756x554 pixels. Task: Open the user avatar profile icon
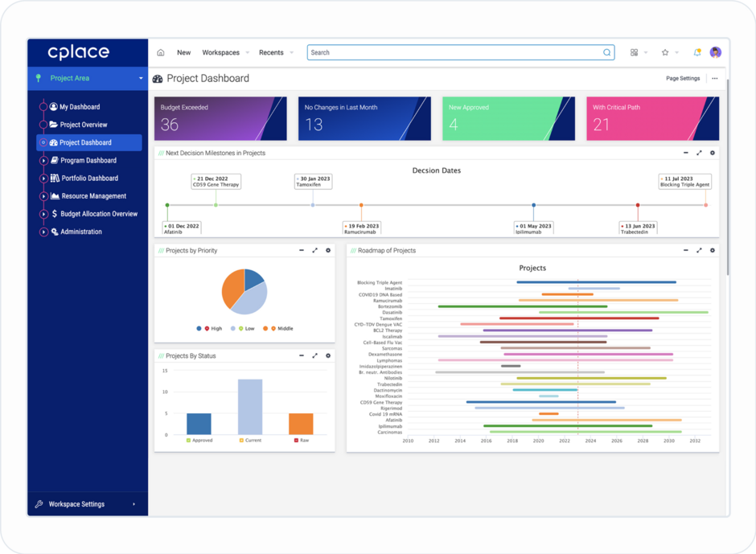click(x=715, y=51)
